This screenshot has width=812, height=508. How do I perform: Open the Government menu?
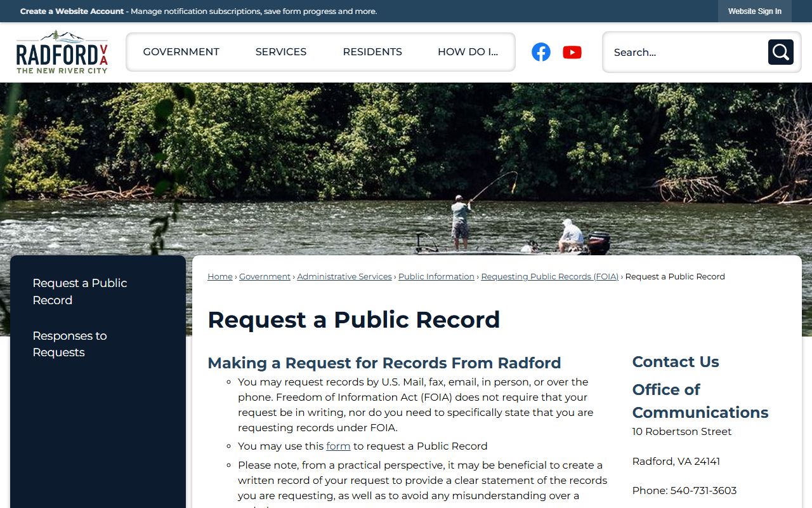pyautogui.click(x=181, y=52)
